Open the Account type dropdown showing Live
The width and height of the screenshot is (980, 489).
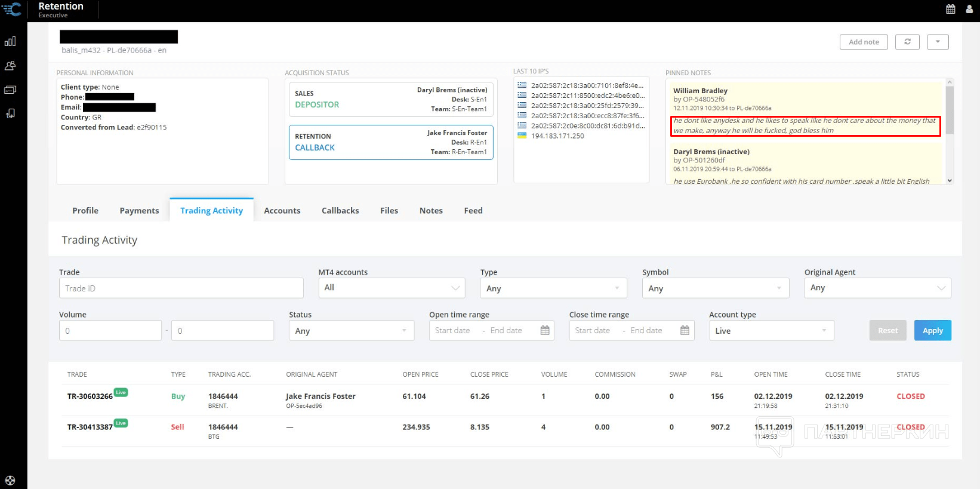[771, 330]
